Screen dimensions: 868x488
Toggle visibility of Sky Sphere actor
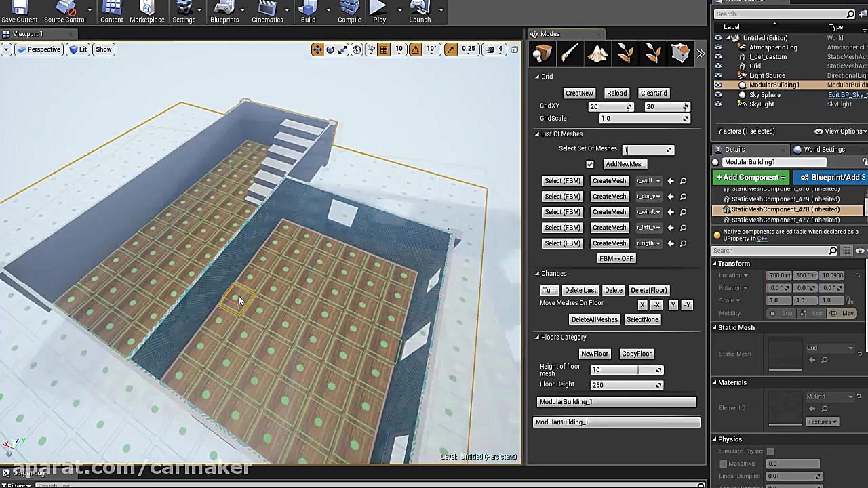[x=718, y=95]
